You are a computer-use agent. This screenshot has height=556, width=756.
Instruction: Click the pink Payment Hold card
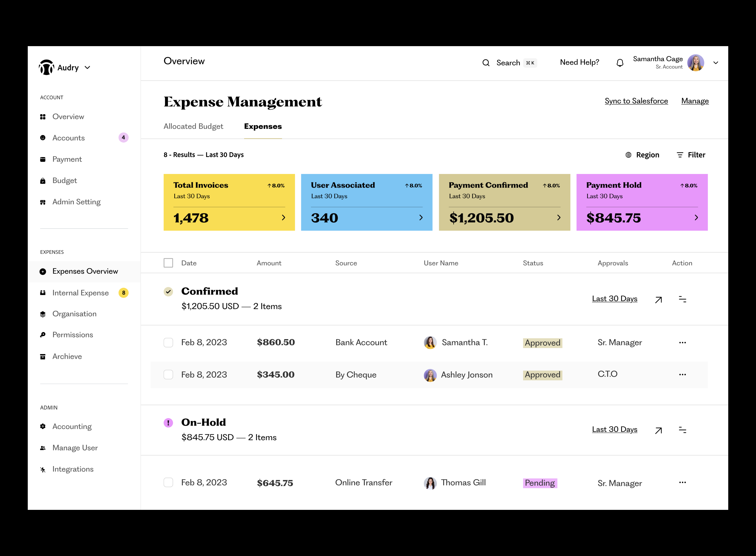click(x=642, y=202)
